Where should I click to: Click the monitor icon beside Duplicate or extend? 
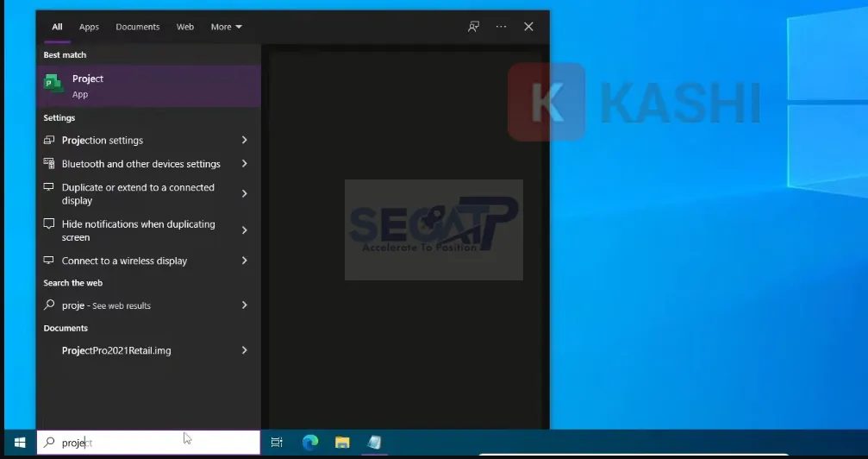click(x=49, y=187)
